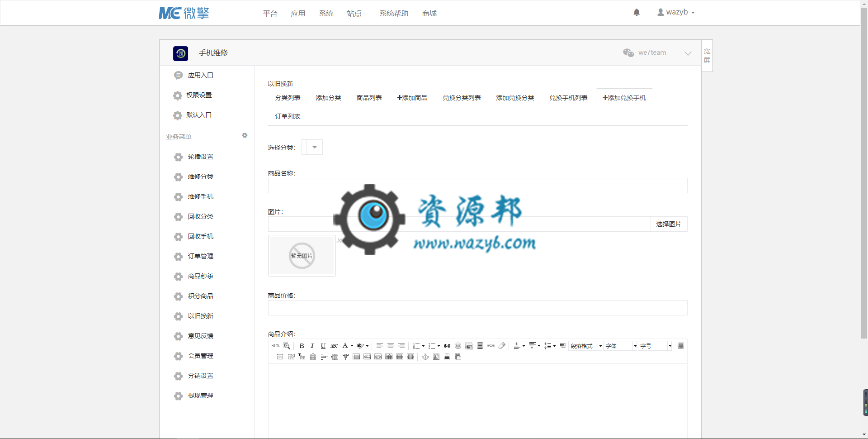
Task: Insert a blockquote
Action: coord(447,346)
